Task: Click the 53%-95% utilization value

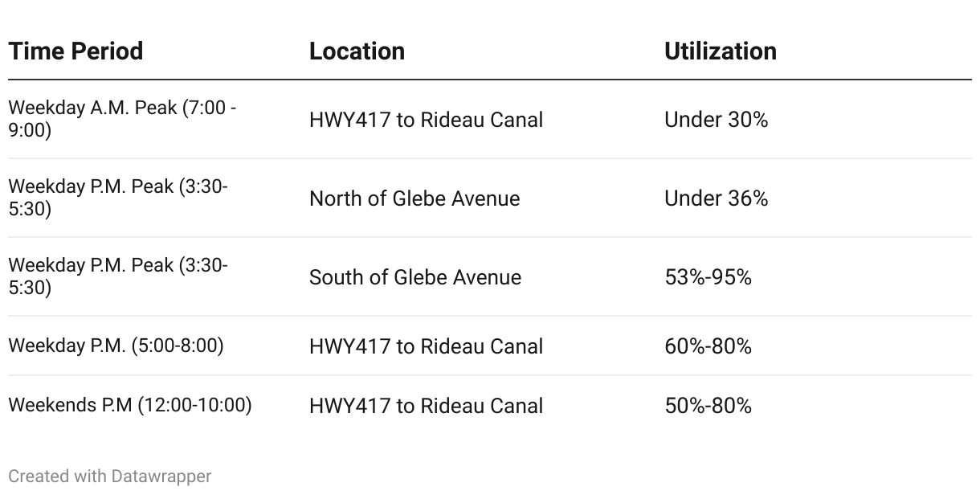Action: 708,277
